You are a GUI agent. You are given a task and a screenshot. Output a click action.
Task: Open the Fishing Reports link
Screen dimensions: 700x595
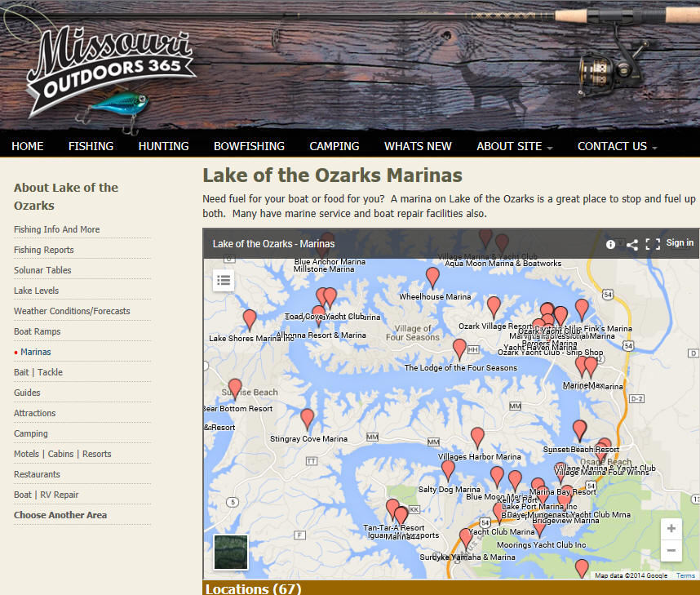tap(44, 250)
